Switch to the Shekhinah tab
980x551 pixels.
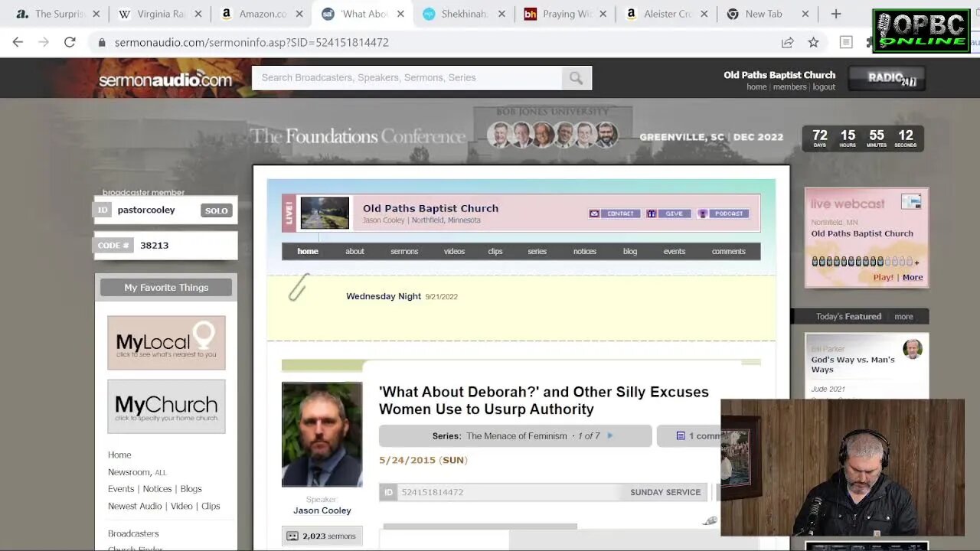(x=463, y=14)
